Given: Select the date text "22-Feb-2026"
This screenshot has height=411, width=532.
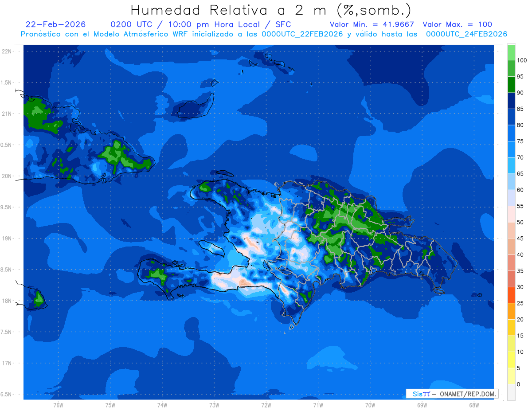Looking at the screenshot, I should tap(55, 24).
